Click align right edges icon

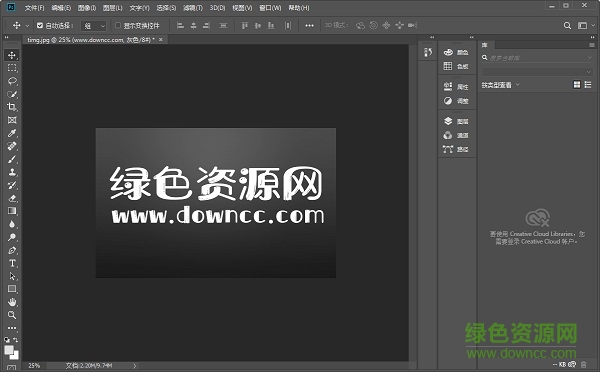pos(206,26)
